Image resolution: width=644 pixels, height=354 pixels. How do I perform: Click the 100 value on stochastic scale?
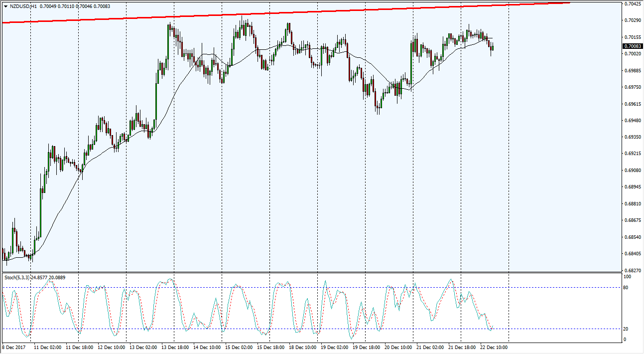click(627, 276)
